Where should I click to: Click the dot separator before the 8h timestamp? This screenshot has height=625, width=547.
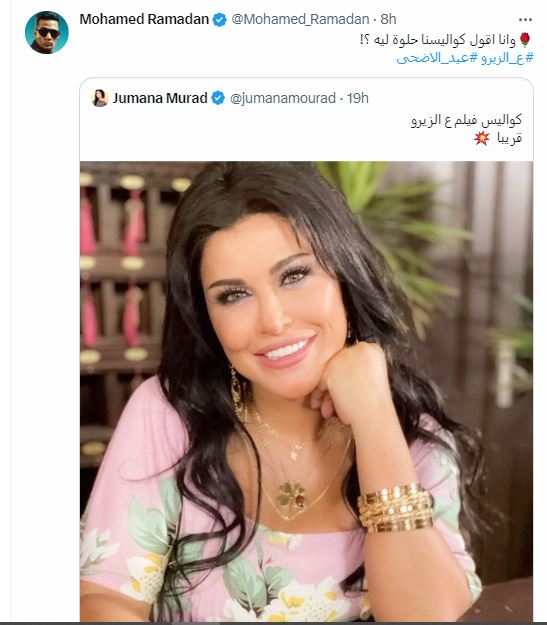375,19
